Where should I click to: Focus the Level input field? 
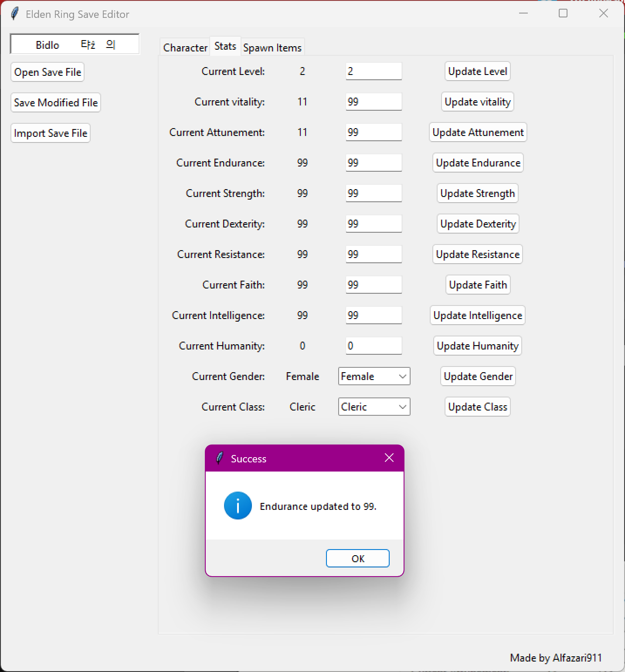374,71
